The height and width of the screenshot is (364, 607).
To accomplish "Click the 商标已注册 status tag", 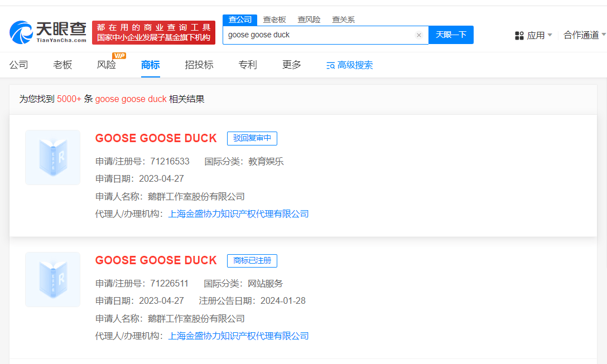I will pyautogui.click(x=252, y=260).
